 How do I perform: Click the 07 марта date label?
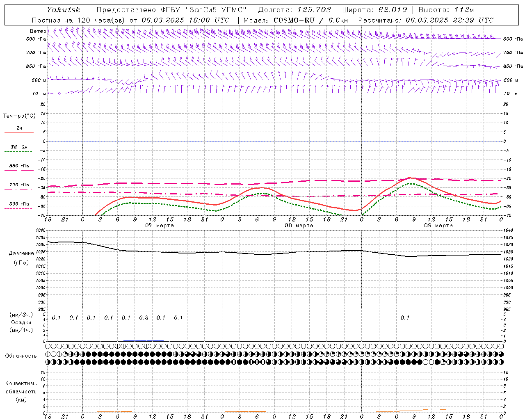160,226
